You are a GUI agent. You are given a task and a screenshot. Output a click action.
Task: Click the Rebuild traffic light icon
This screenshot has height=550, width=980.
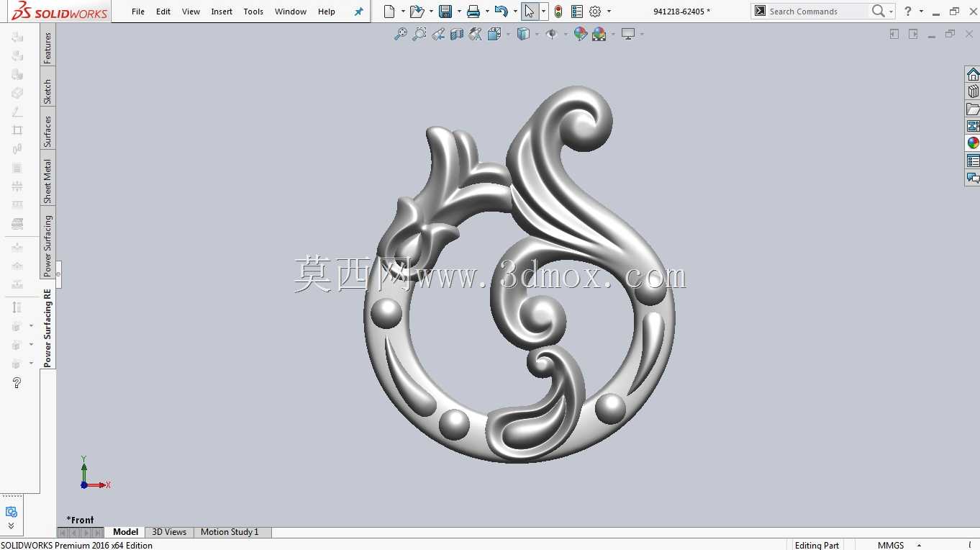tap(558, 12)
